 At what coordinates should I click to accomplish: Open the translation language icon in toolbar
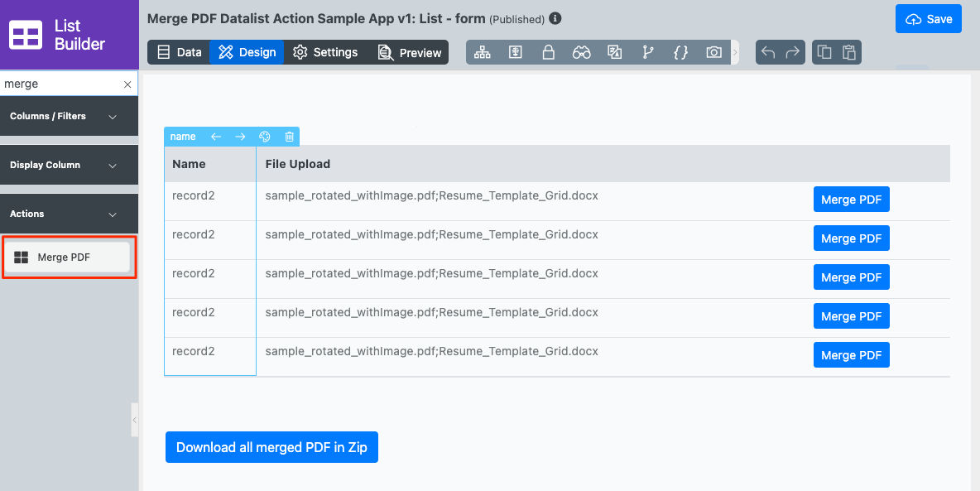pos(614,52)
